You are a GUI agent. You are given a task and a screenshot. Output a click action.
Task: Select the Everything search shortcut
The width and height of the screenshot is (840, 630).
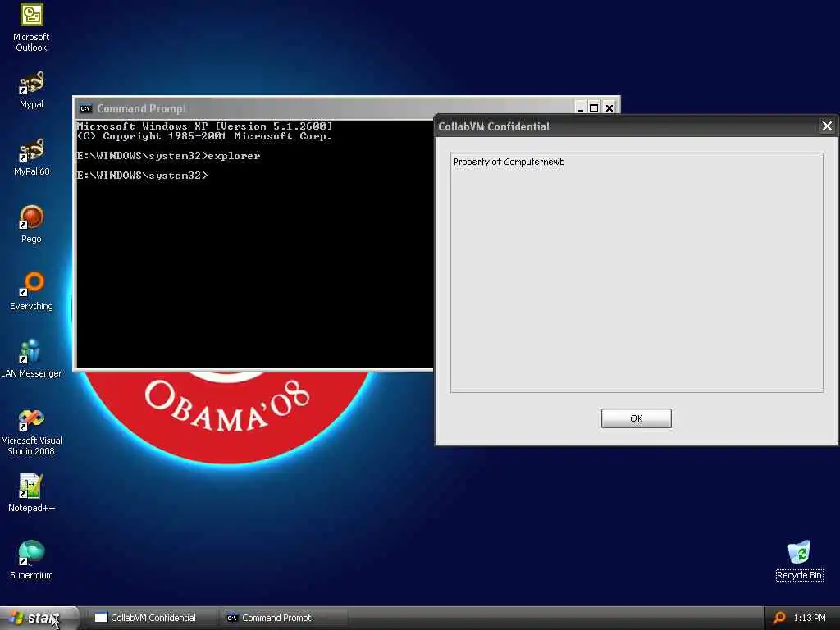tap(31, 291)
